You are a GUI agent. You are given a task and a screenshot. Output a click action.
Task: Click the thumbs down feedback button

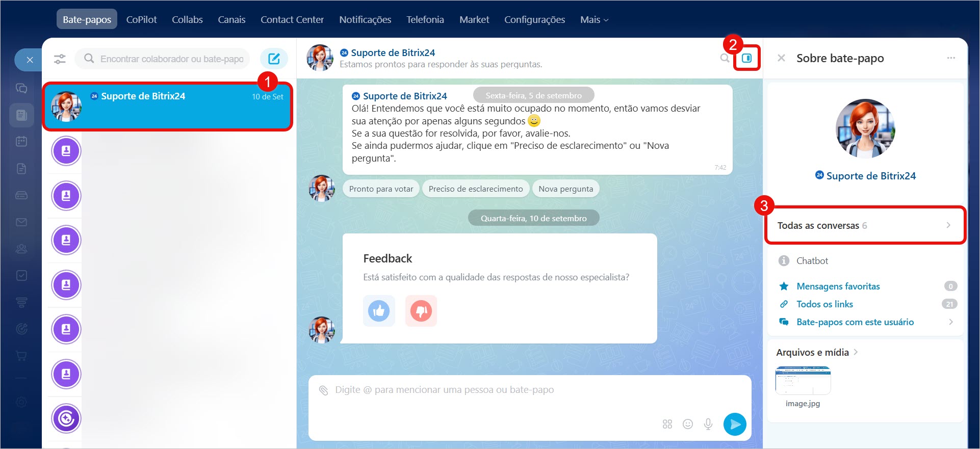(421, 310)
